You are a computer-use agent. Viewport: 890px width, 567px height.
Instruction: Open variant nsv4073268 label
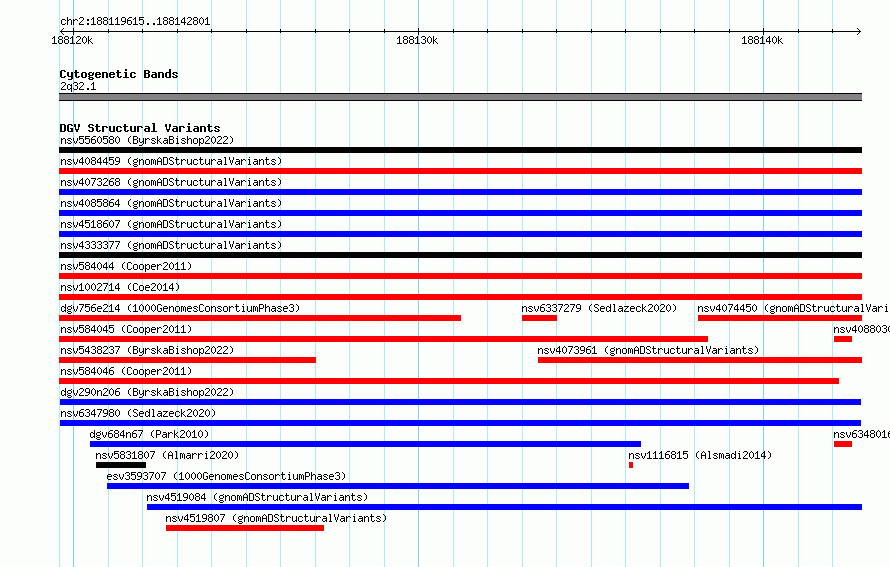pos(171,182)
